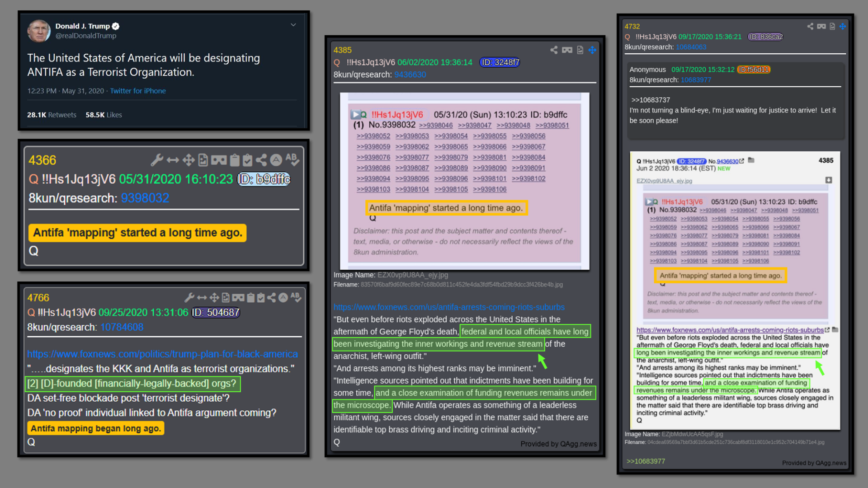Viewport: 868px width, 488px height.
Task: Click the embedded pink screenshot in post 4385
Action: pos(464,181)
